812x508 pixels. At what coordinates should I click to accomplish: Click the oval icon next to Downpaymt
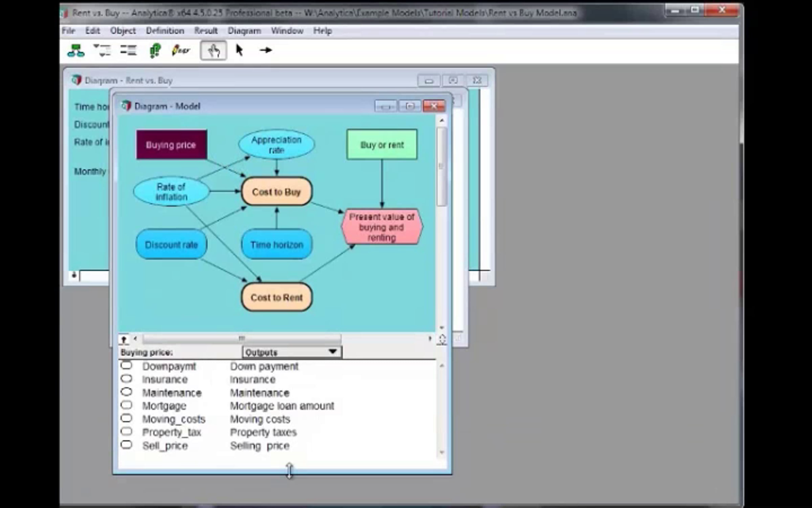click(126, 365)
